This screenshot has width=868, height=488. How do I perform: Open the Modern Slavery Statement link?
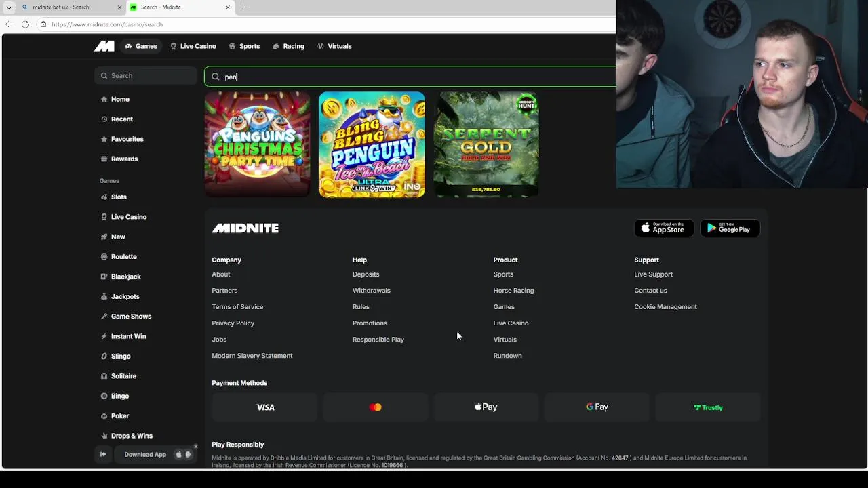click(x=252, y=356)
